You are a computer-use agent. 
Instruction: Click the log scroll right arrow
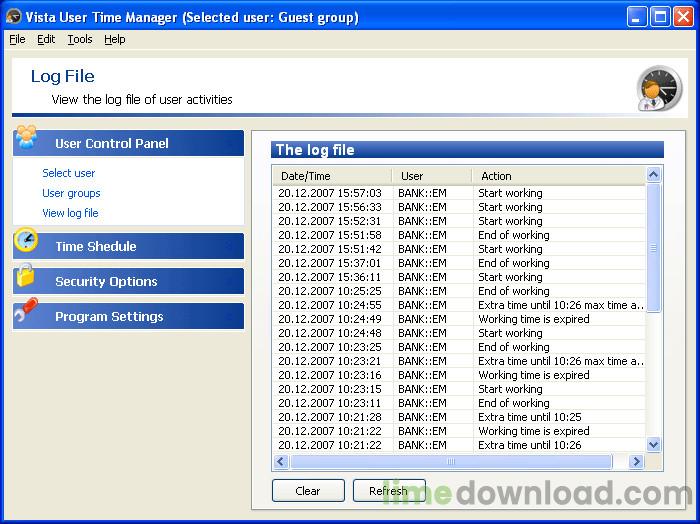point(636,461)
